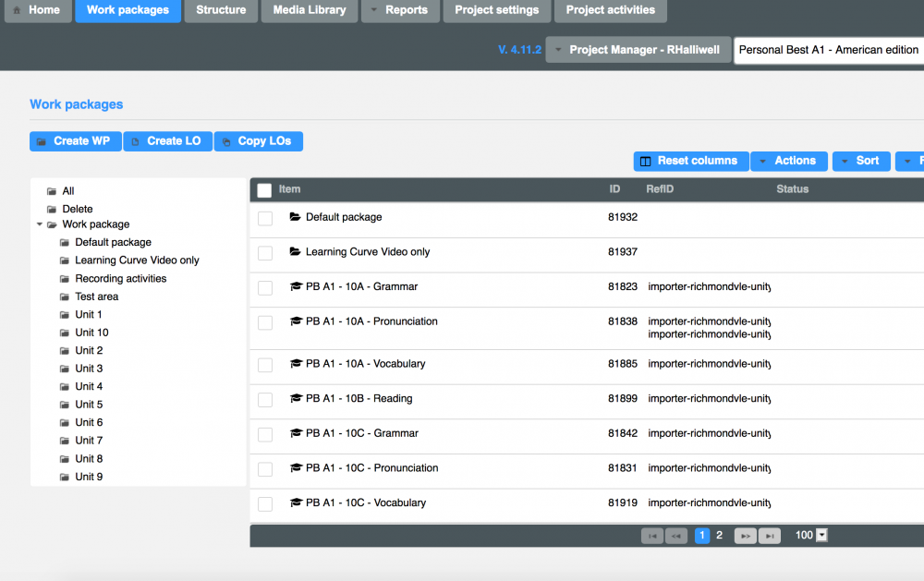The image size is (924, 581).
Task: Click graduation cap icon for PB A1 - 10B - Reading
Action: point(296,399)
